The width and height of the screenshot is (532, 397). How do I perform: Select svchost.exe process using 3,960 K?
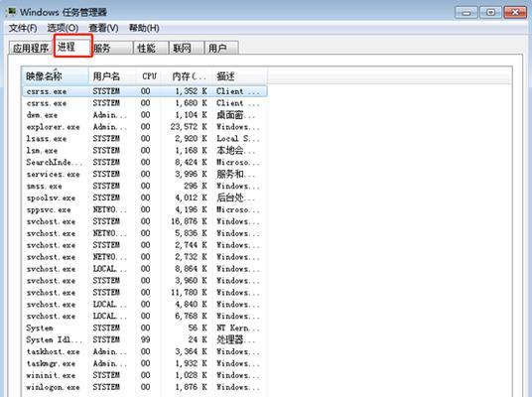tap(145, 281)
